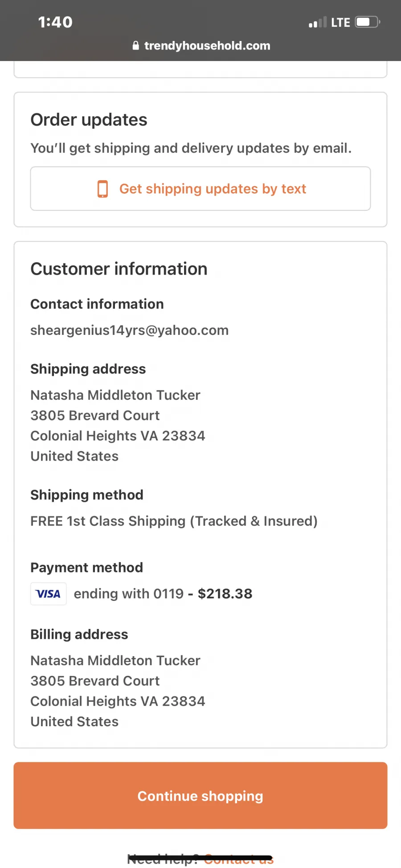The width and height of the screenshot is (401, 868).
Task: Tap the LTE network indicator
Action: [x=340, y=22]
